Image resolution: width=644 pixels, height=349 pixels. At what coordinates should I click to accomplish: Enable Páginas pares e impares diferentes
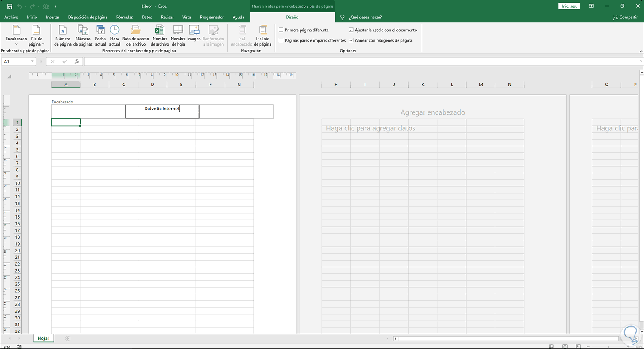pos(281,40)
